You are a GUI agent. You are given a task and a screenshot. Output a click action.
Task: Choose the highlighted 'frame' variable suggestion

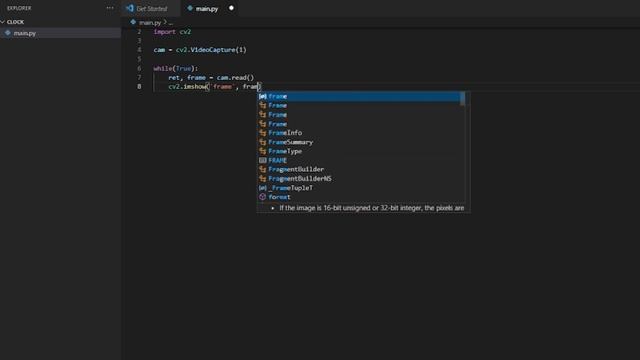click(360, 96)
